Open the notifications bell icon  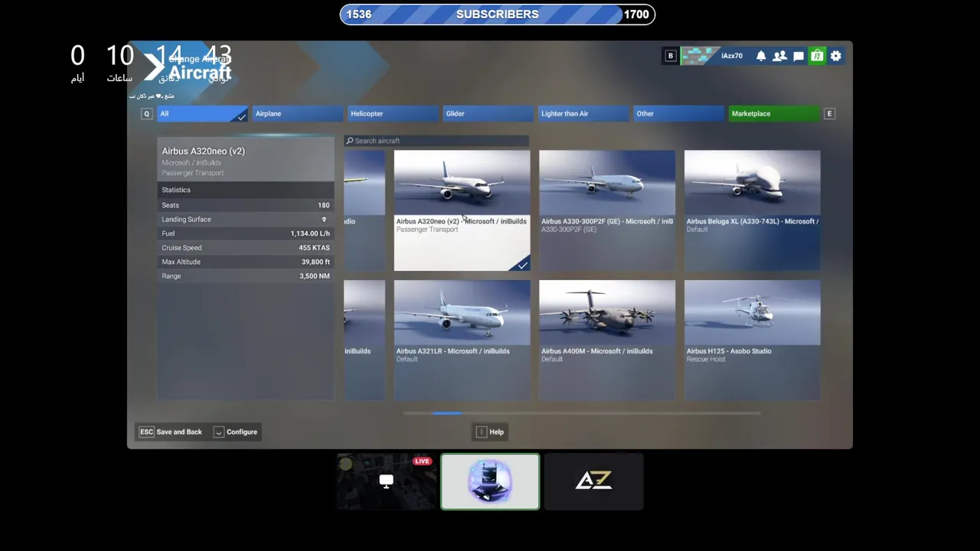point(761,56)
